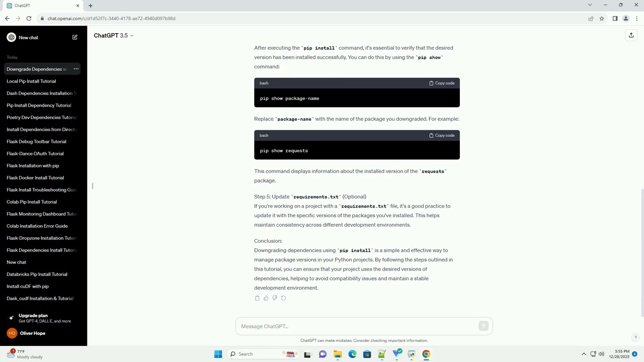Open Install Dependencies from Directory chat
This screenshot has width=644, height=362.
coord(43,129)
